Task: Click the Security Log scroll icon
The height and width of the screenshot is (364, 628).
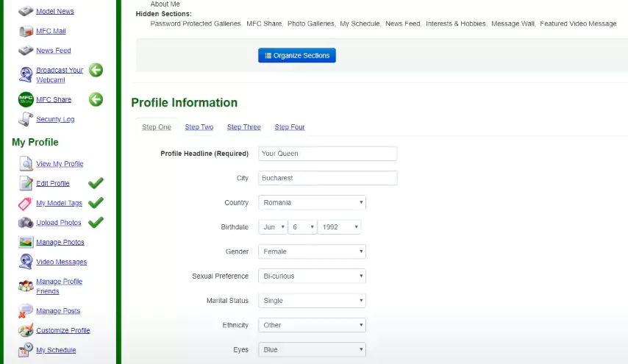Action: (x=26, y=119)
